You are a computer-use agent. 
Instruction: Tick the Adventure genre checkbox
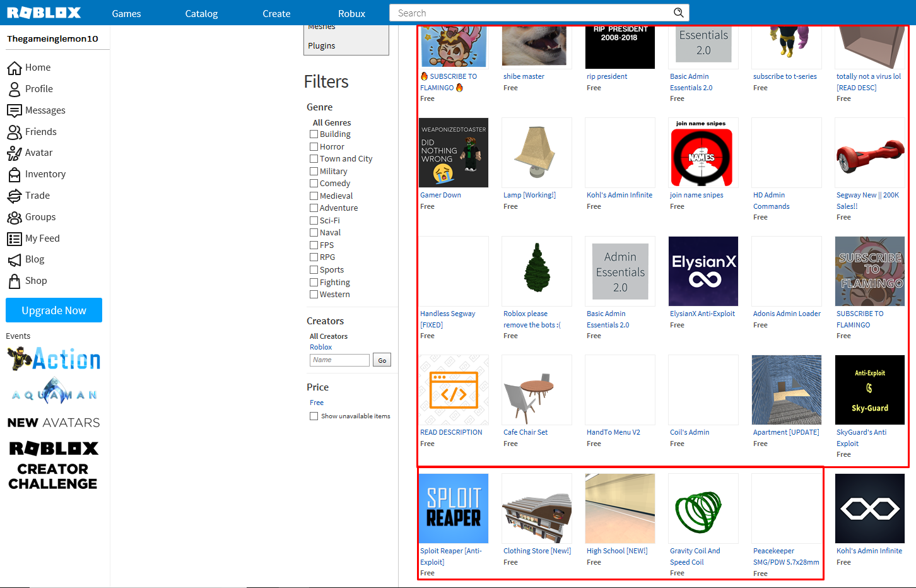click(x=314, y=208)
